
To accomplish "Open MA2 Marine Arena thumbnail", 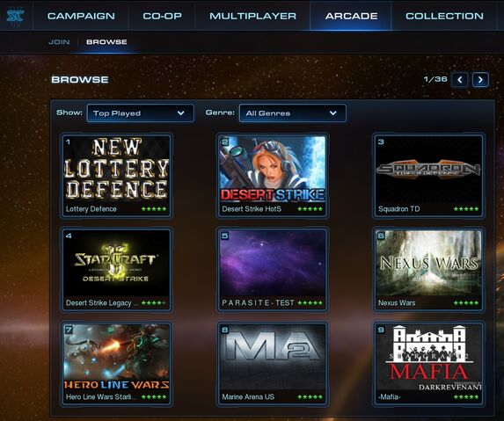I will pyautogui.click(x=273, y=358).
